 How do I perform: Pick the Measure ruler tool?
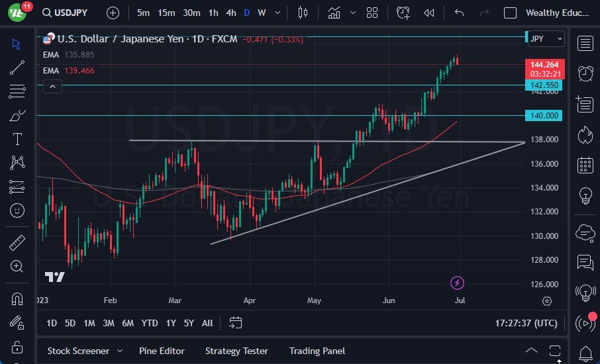coord(17,243)
